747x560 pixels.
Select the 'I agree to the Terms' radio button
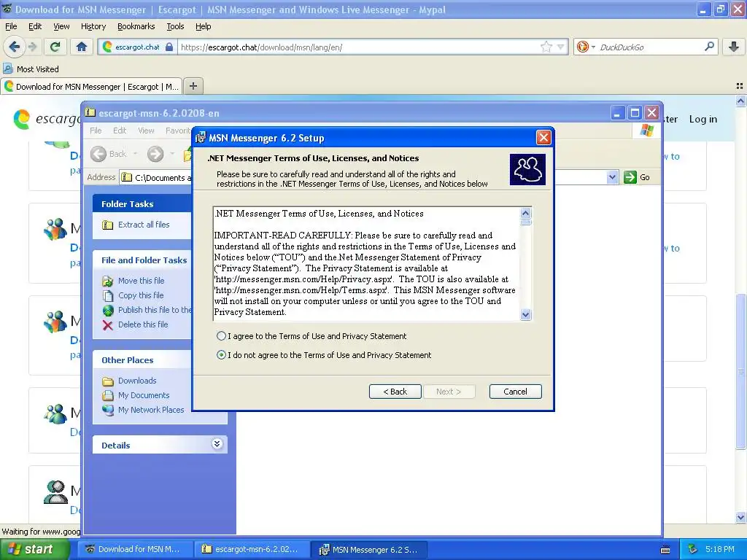[x=221, y=336]
